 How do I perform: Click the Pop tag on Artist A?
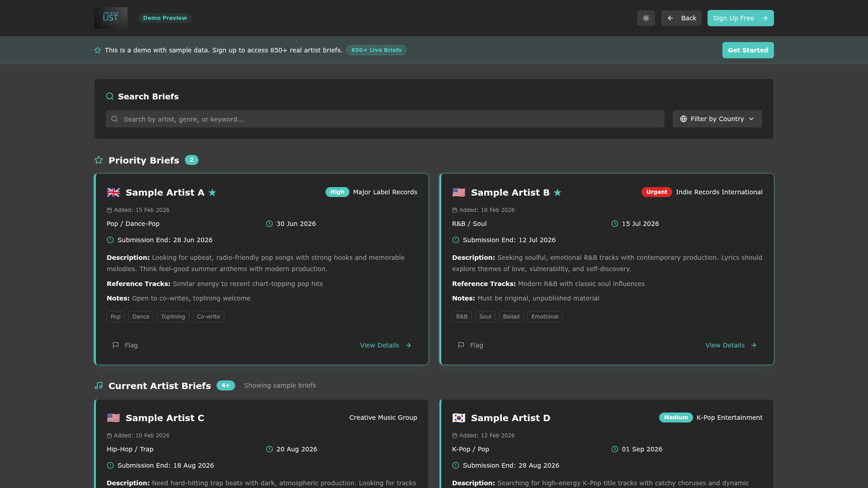pyautogui.click(x=116, y=317)
